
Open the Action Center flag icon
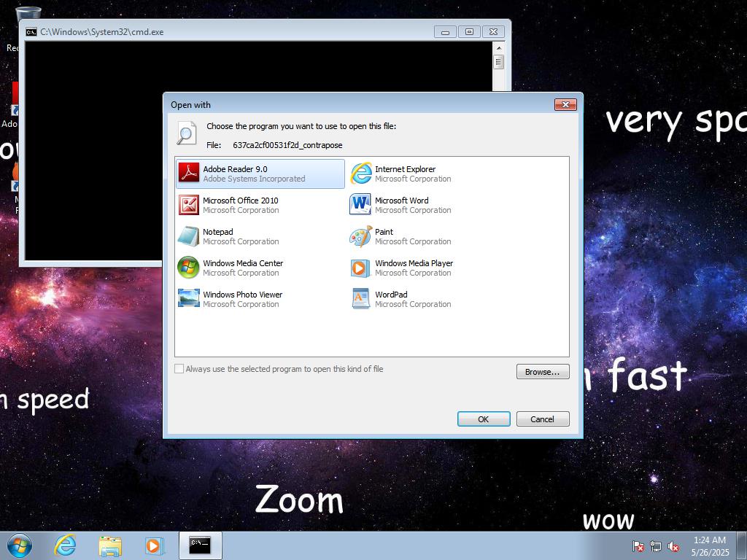(638, 546)
